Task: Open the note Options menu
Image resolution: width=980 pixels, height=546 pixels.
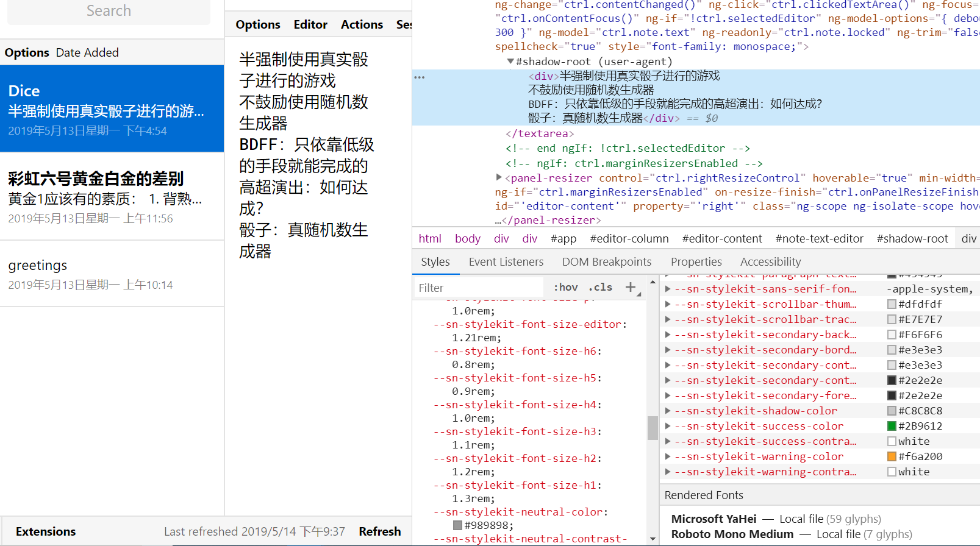Action: 258,24
